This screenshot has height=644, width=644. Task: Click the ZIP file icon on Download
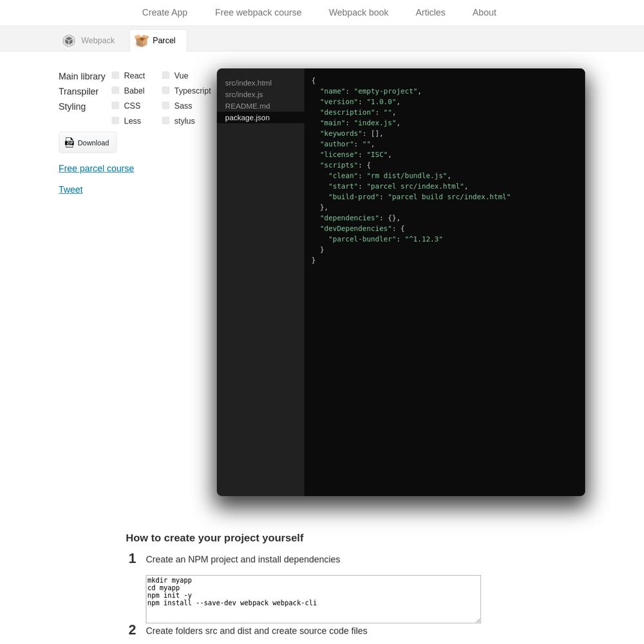(x=70, y=142)
